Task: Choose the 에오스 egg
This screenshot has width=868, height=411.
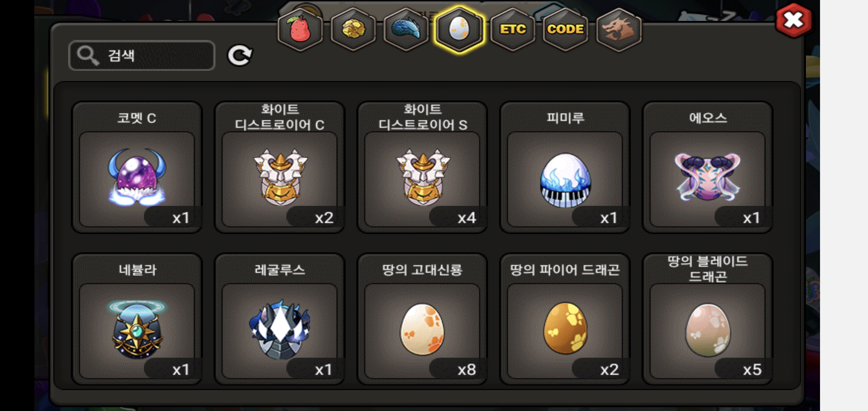Action: pyautogui.click(x=707, y=167)
